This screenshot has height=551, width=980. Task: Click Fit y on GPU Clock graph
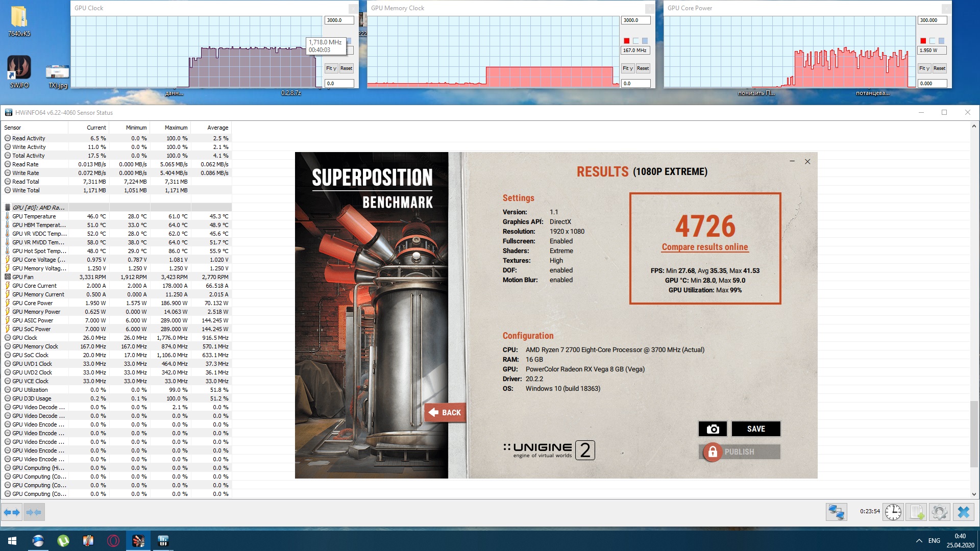[331, 68]
